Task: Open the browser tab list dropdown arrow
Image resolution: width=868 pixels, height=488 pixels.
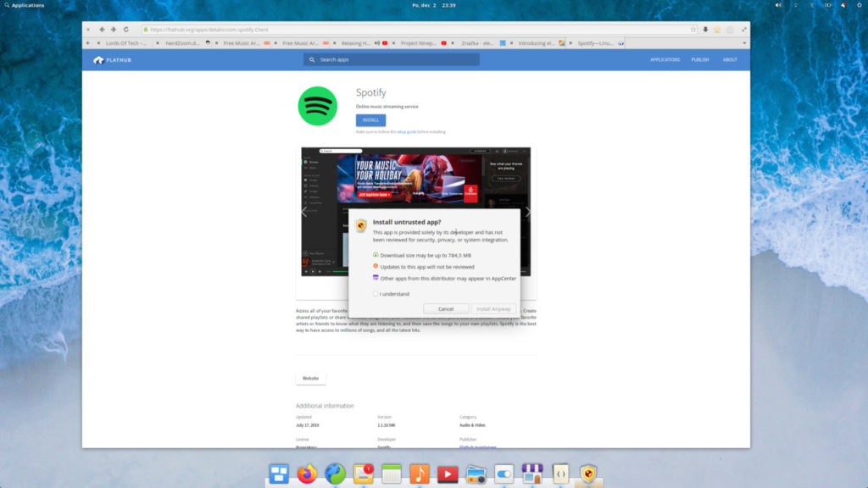Action: click(744, 43)
